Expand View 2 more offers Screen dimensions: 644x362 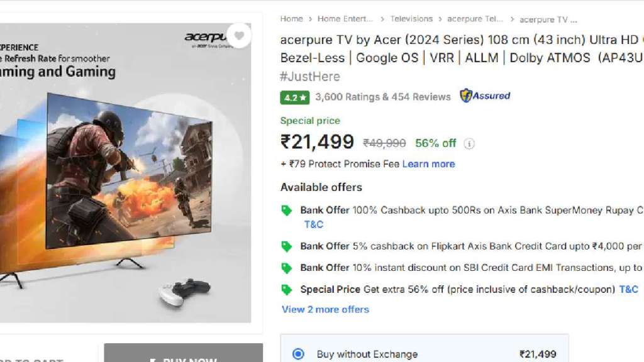tap(325, 309)
